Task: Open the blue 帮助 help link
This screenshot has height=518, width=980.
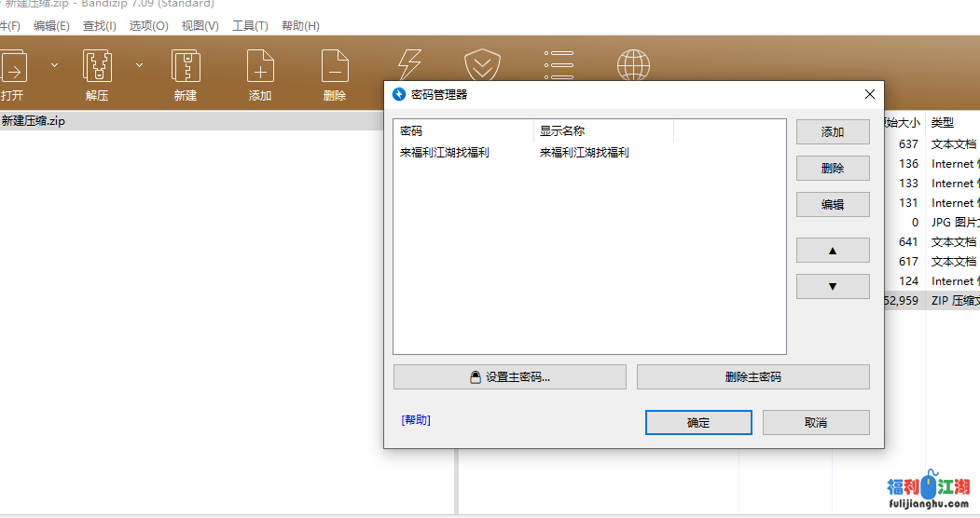Action: click(x=416, y=420)
